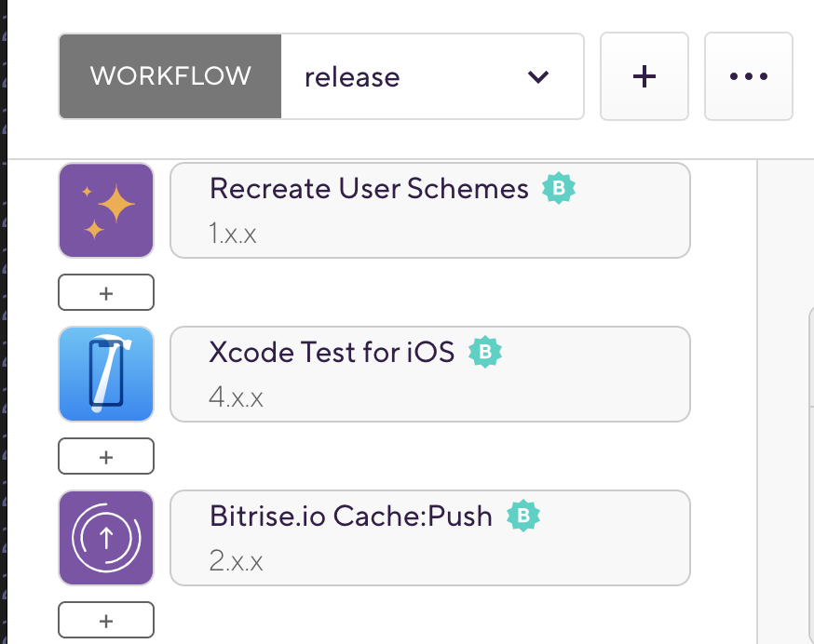The width and height of the screenshot is (814, 644).
Task: Click the Xcode Test for iOS hammer icon
Action: [x=105, y=374]
